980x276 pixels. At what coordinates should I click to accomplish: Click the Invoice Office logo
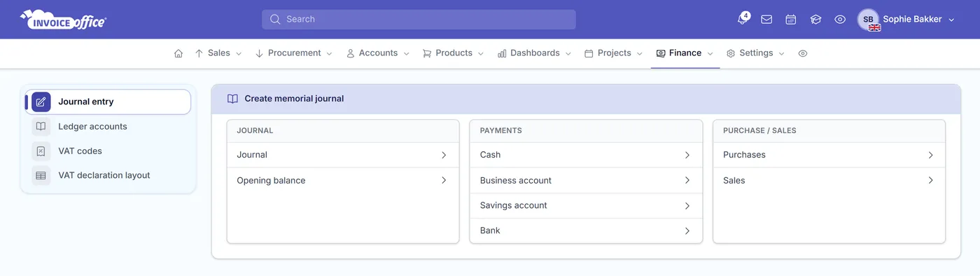[x=63, y=20]
